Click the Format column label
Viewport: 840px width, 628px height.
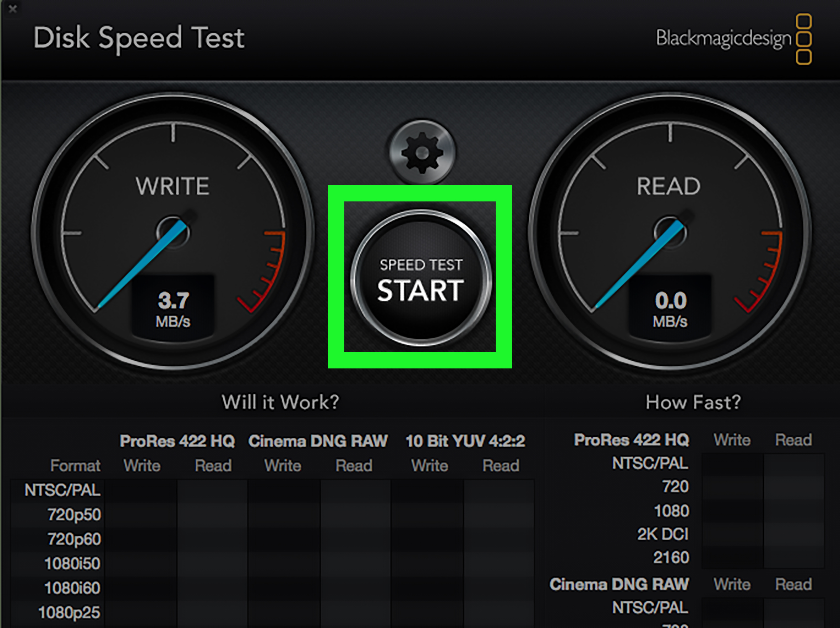click(75, 466)
